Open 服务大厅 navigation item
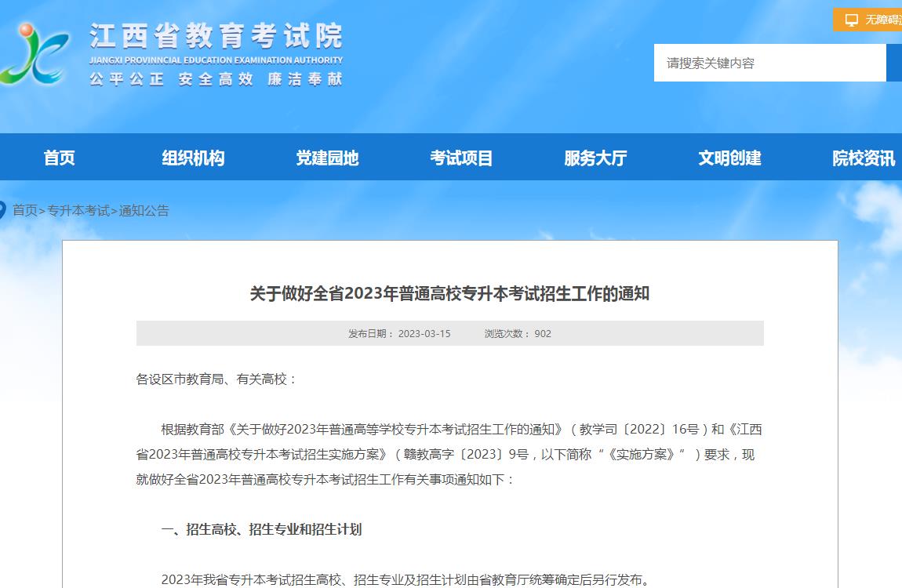 point(595,158)
